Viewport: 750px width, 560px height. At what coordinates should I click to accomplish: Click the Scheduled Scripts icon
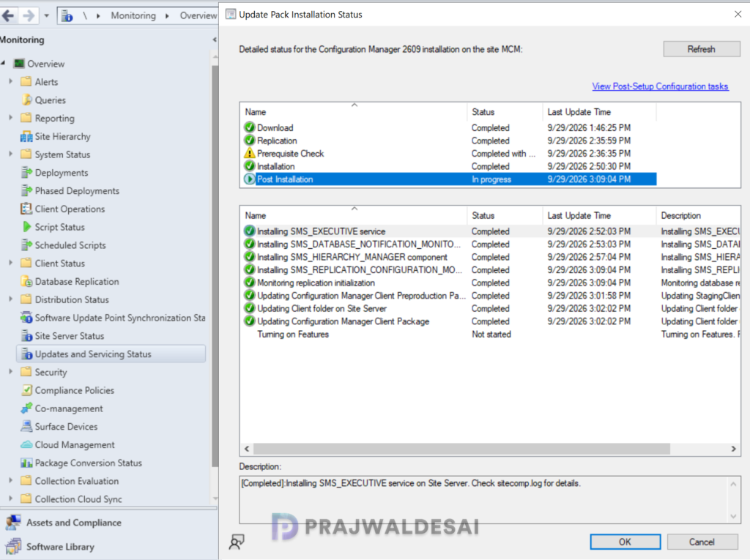point(26,245)
